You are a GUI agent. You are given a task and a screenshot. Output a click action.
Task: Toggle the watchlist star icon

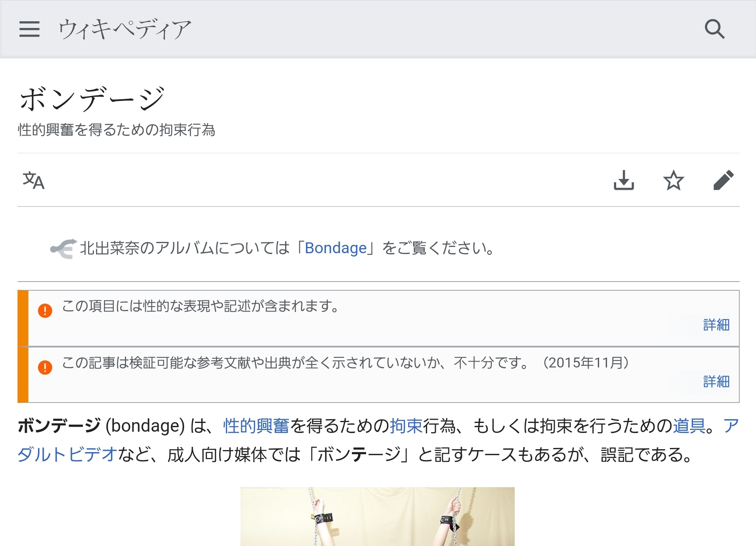673,180
